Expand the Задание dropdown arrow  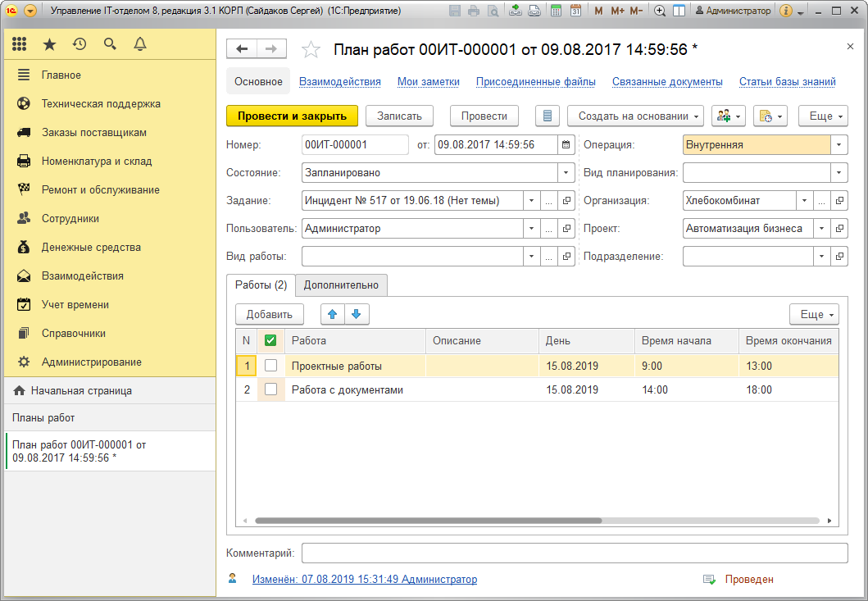coord(531,201)
